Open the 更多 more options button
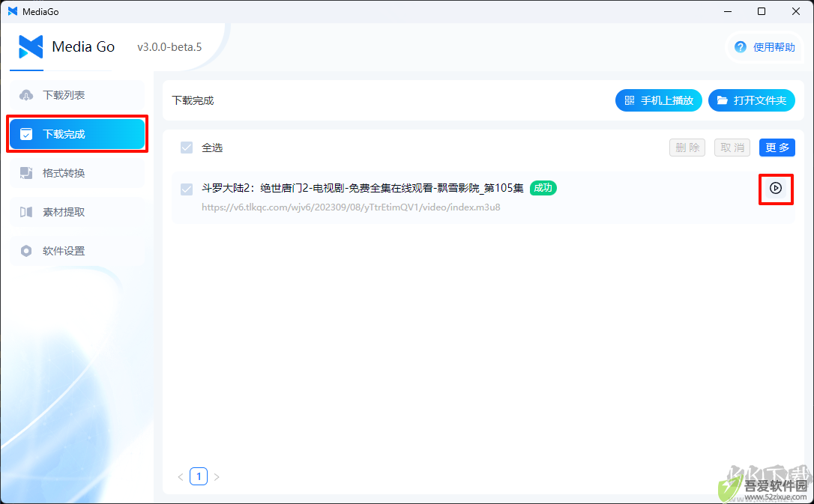This screenshot has height=504, width=814. (x=777, y=148)
